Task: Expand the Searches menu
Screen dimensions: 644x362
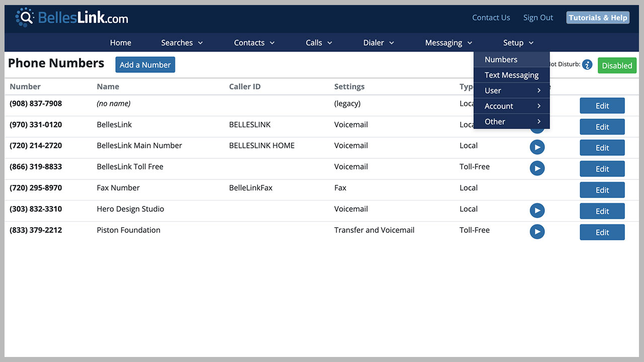Action: point(182,43)
